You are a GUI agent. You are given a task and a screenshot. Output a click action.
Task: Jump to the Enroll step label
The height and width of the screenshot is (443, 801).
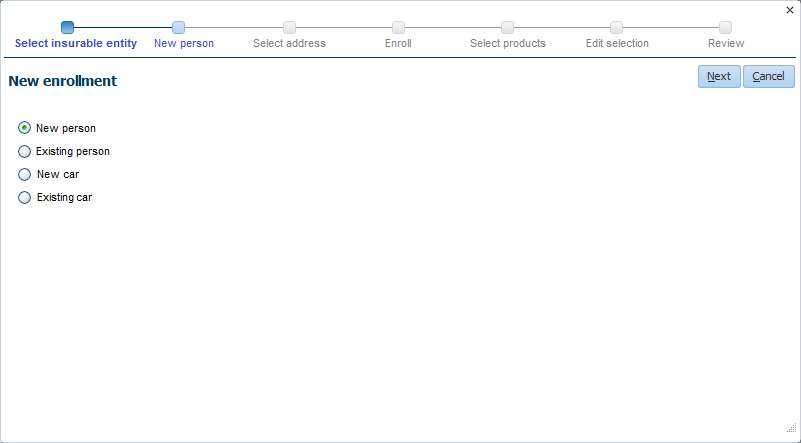398,43
